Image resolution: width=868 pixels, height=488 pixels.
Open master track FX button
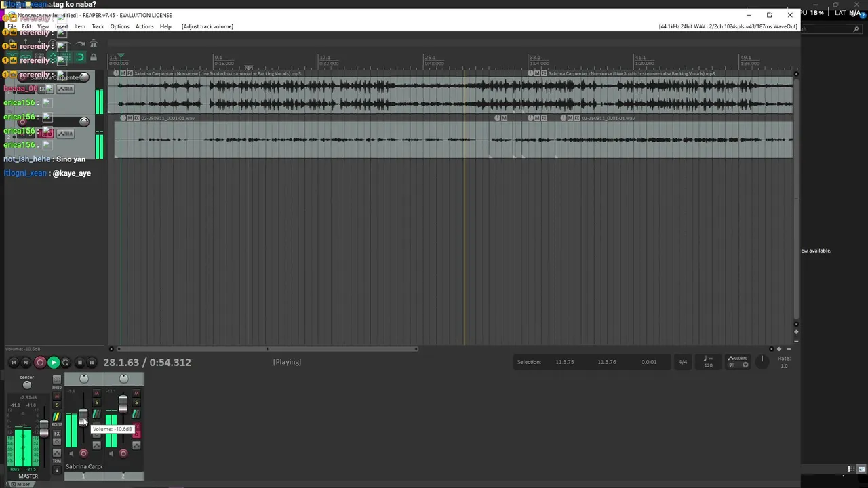point(57,434)
